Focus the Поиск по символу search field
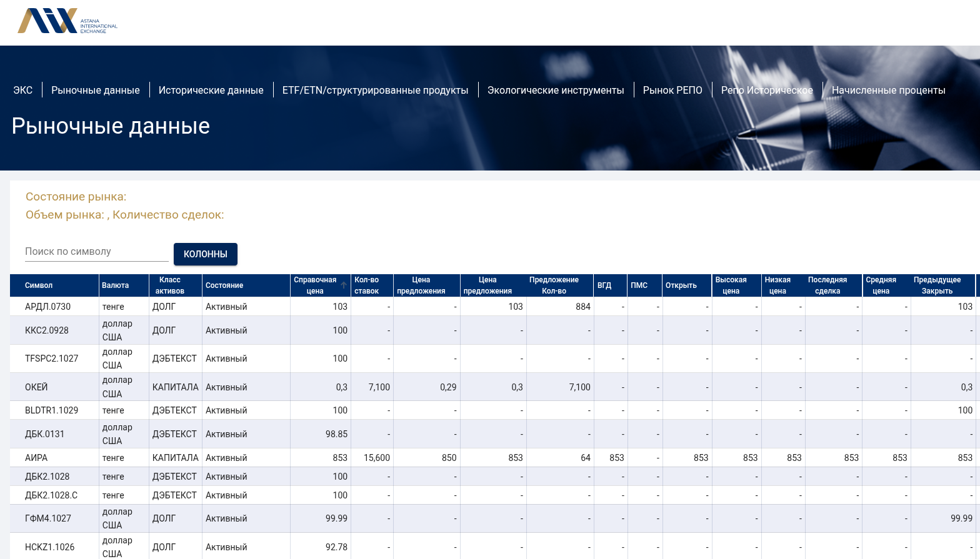This screenshot has height=559, width=980. [97, 252]
